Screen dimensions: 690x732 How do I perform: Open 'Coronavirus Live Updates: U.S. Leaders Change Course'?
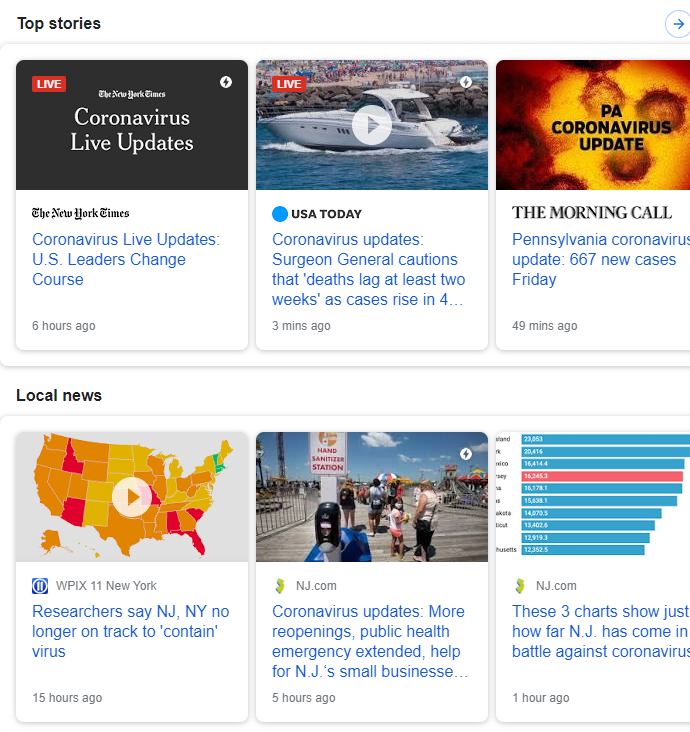[125, 260]
